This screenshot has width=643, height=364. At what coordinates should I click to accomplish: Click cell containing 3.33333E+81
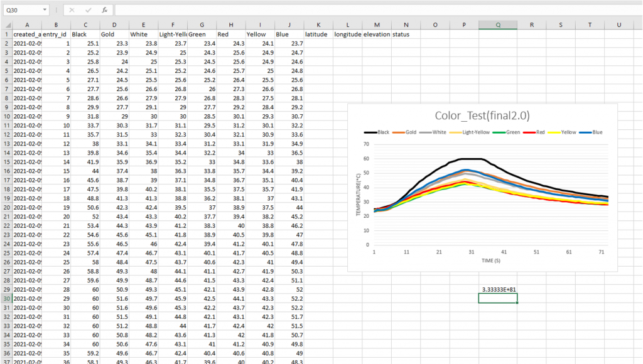pos(498,289)
